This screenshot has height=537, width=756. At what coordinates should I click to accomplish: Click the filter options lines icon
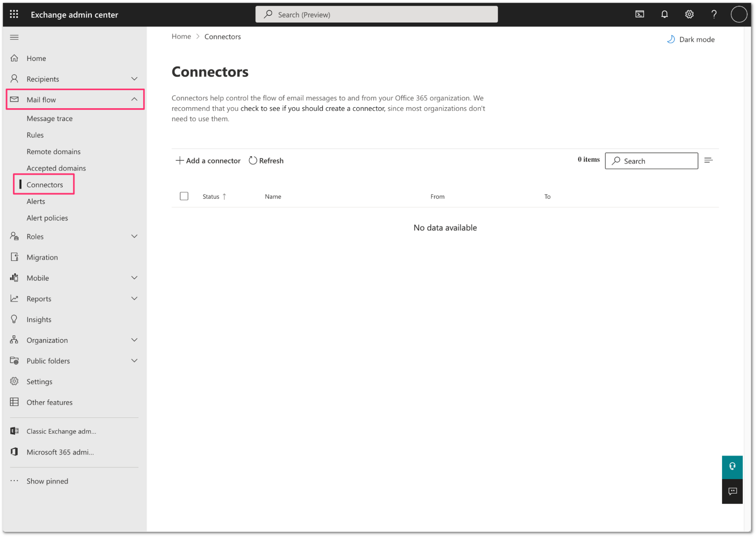(708, 160)
